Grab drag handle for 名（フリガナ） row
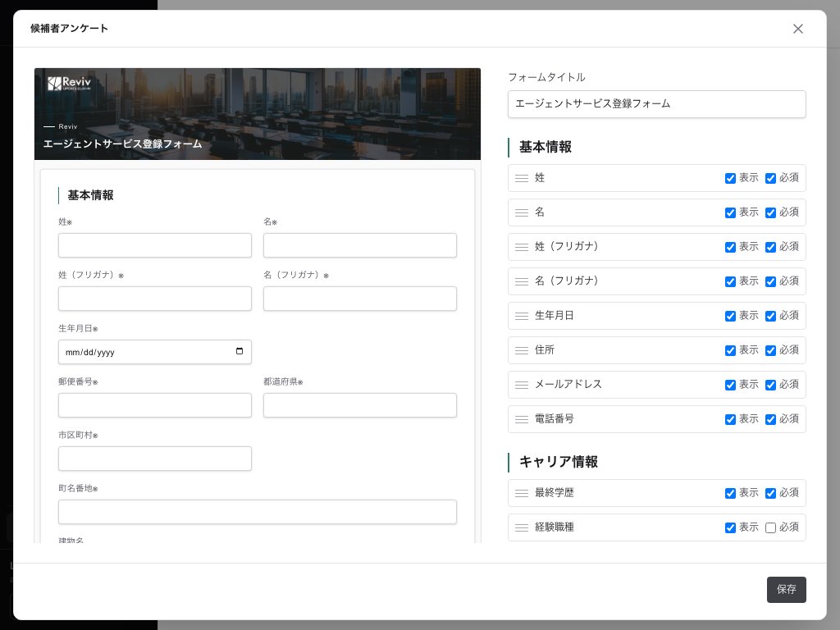This screenshot has height=630, width=840. click(521, 281)
